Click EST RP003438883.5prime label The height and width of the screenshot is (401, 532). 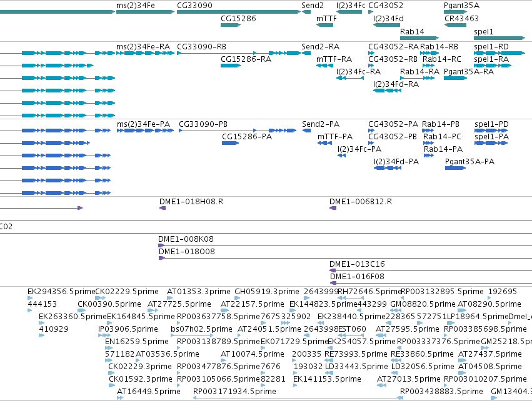[441, 392]
